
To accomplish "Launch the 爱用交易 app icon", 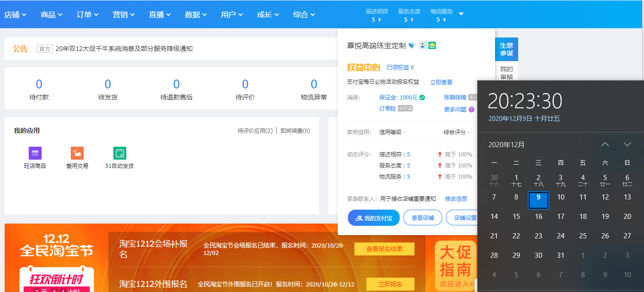I will tap(77, 153).
